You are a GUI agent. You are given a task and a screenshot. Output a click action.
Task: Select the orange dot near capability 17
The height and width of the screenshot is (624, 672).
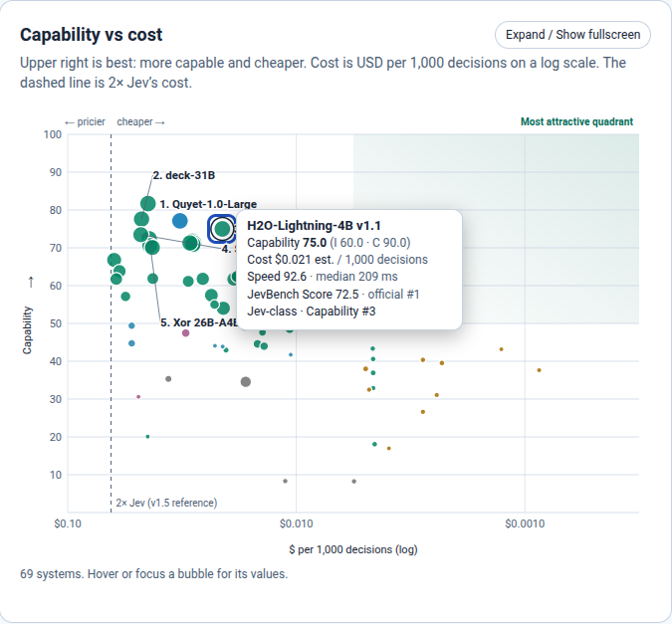389,448
